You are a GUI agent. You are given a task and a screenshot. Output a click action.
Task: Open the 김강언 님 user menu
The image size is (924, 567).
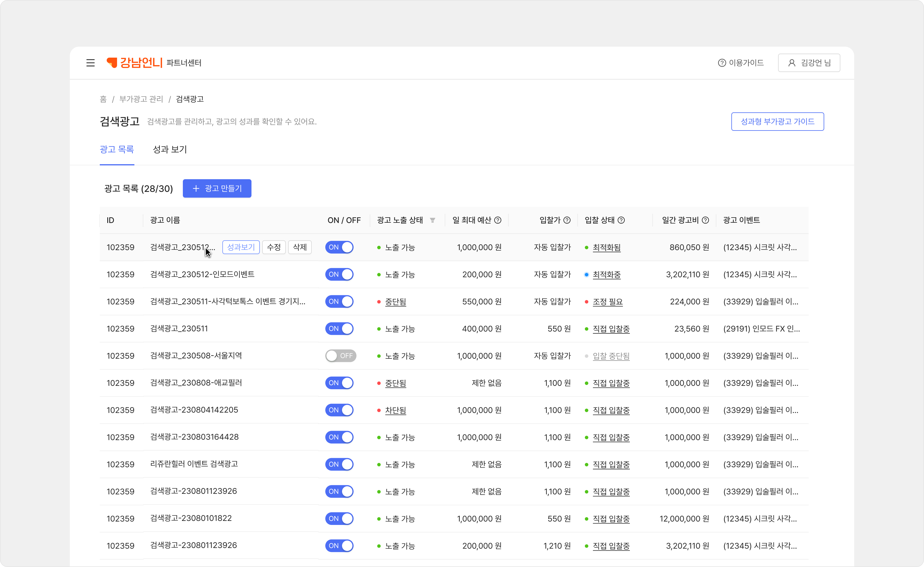pyautogui.click(x=809, y=63)
